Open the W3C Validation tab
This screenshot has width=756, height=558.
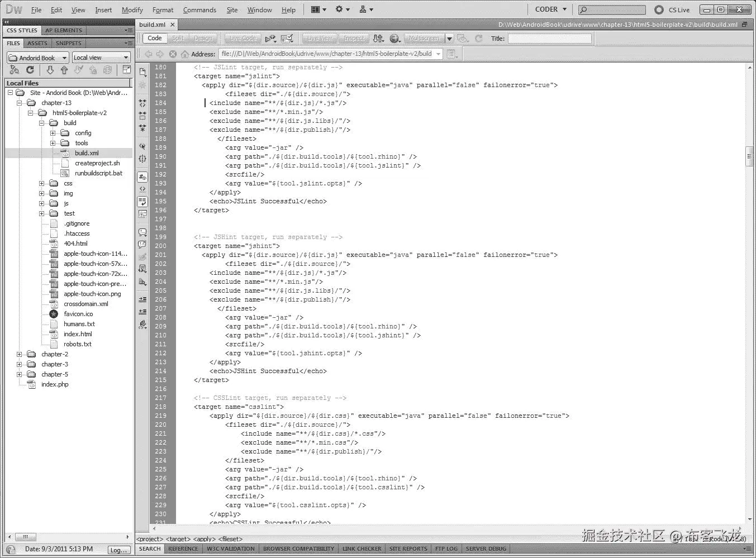230,549
